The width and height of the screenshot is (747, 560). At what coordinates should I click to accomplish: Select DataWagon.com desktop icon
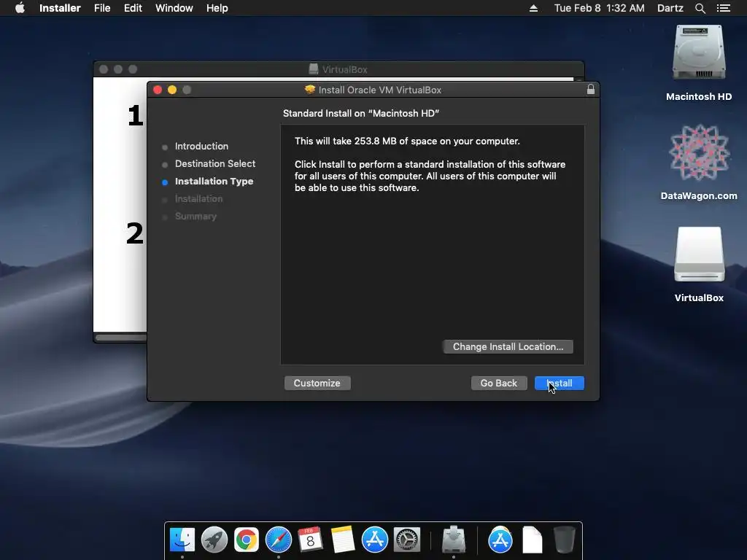coord(699,152)
